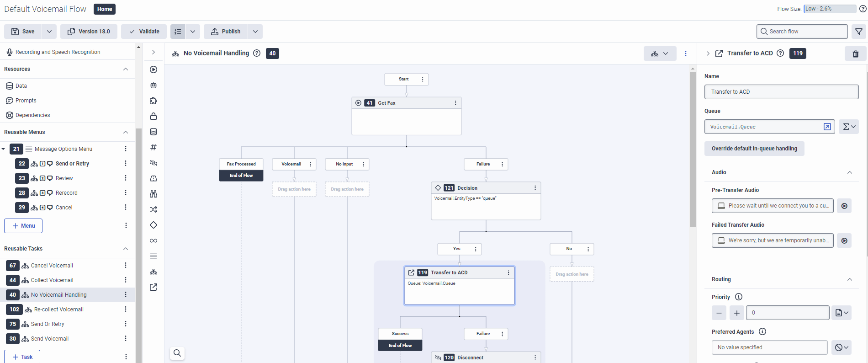Click the delete trash icon for Transfer to ACD

pyautogui.click(x=855, y=53)
